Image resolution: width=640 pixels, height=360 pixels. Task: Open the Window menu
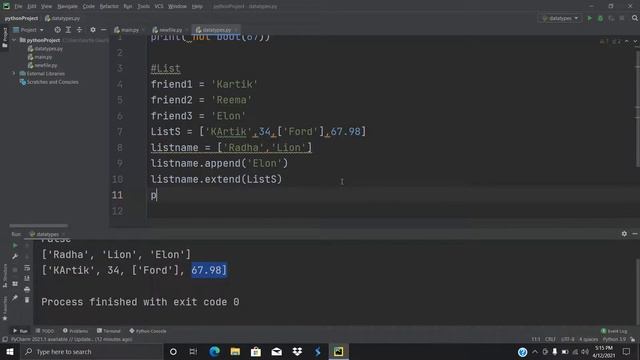point(178,7)
